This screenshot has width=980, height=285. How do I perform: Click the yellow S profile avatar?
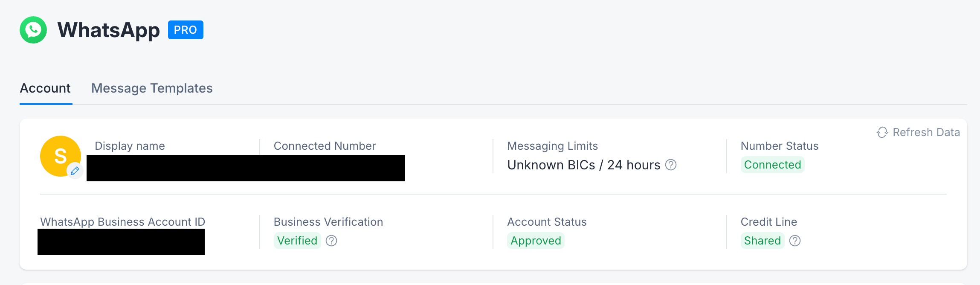point(61,156)
